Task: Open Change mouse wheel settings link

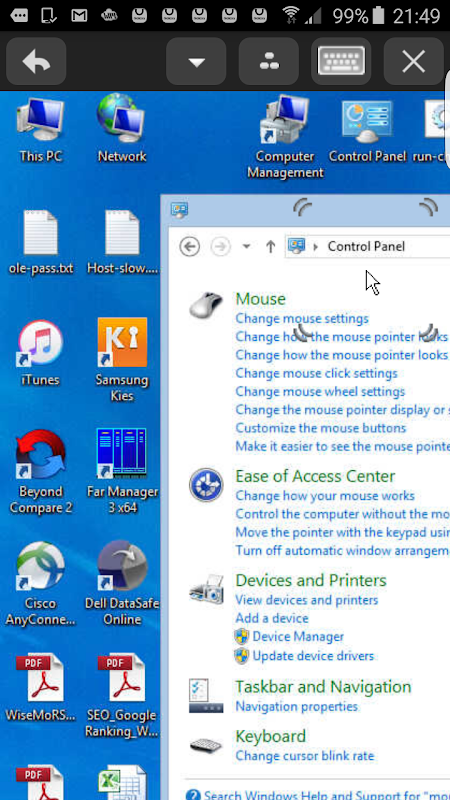Action: pos(320,392)
